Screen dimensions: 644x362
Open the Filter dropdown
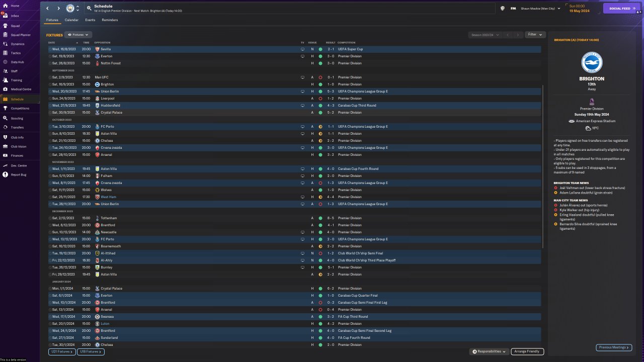pos(535,35)
